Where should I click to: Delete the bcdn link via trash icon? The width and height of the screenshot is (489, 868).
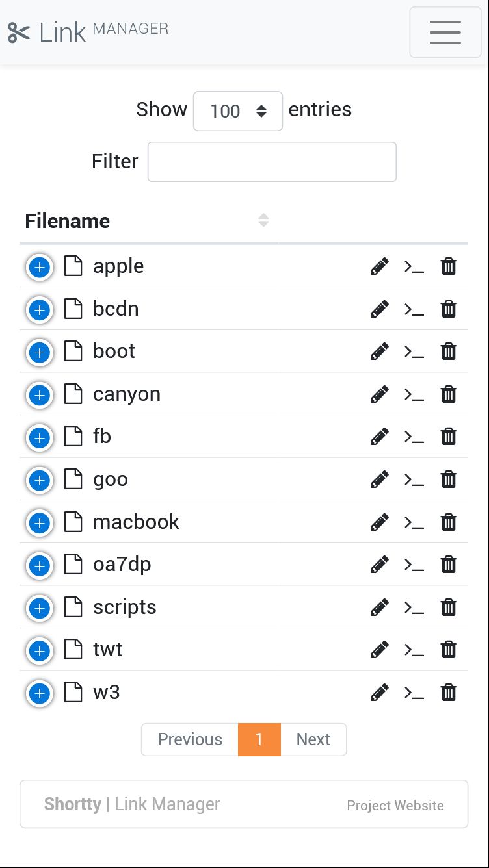449,309
